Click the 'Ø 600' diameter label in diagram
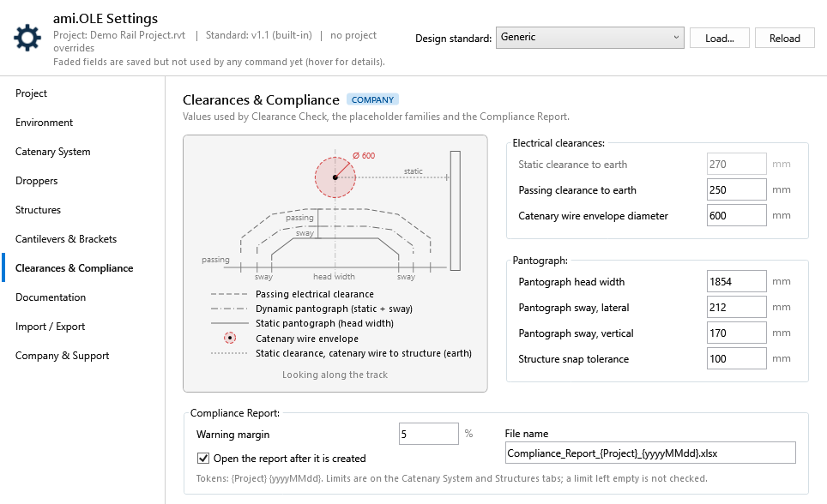 click(364, 155)
